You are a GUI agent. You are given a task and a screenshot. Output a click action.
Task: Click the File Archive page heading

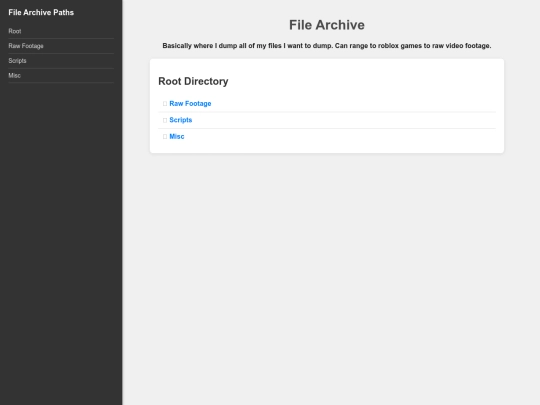tap(326, 25)
